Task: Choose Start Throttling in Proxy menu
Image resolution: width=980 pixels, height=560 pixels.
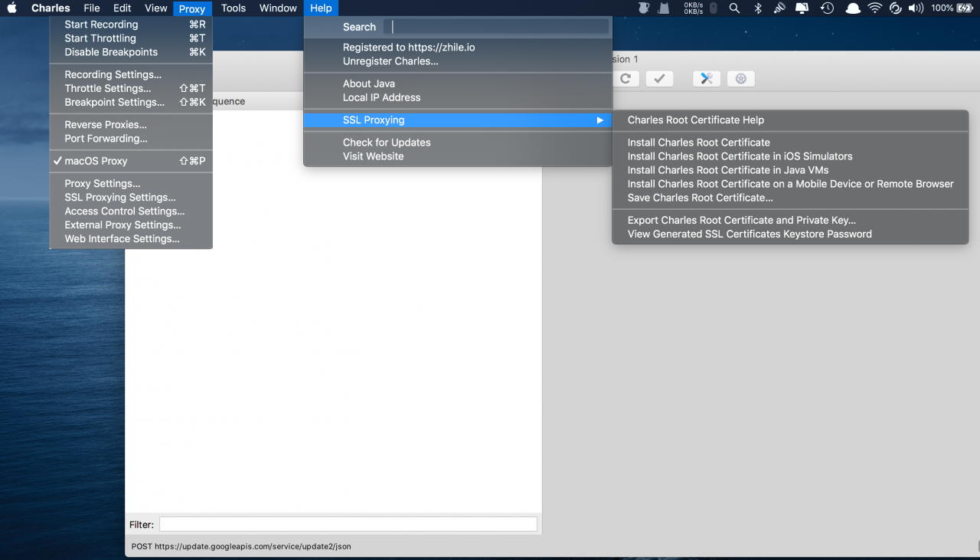Action: 131,38
